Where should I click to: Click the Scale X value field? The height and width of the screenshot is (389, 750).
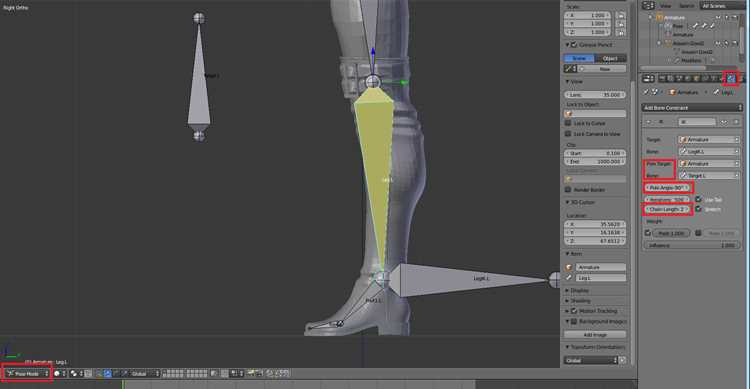click(588, 15)
